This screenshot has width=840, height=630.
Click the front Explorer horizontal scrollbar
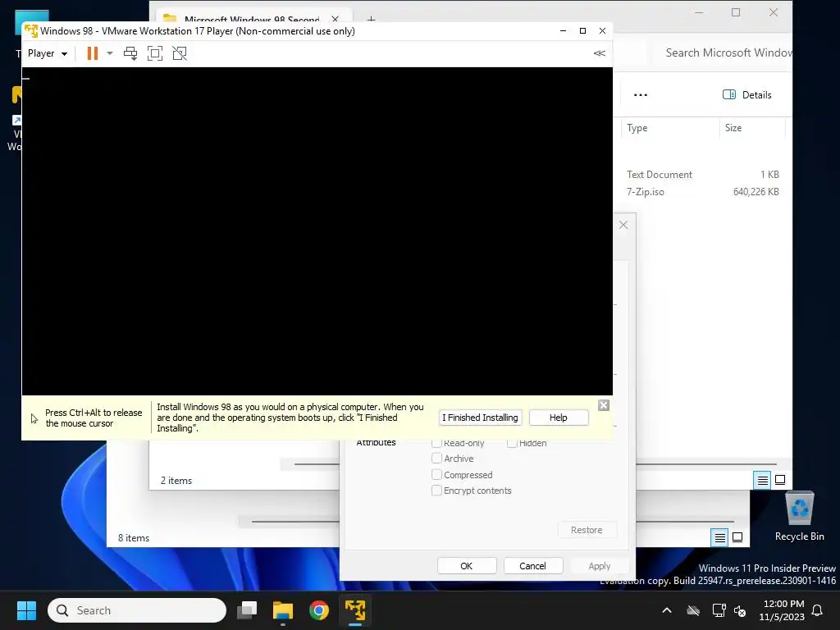pyautogui.click(x=706, y=464)
